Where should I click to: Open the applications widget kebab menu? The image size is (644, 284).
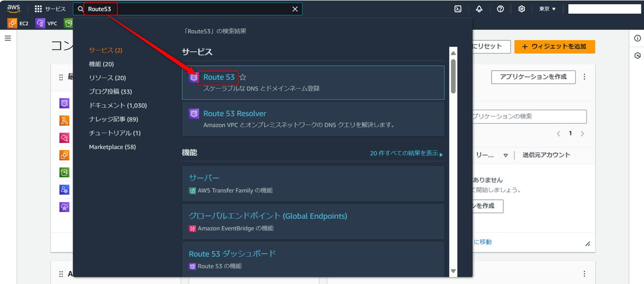[x=584, y=77]
